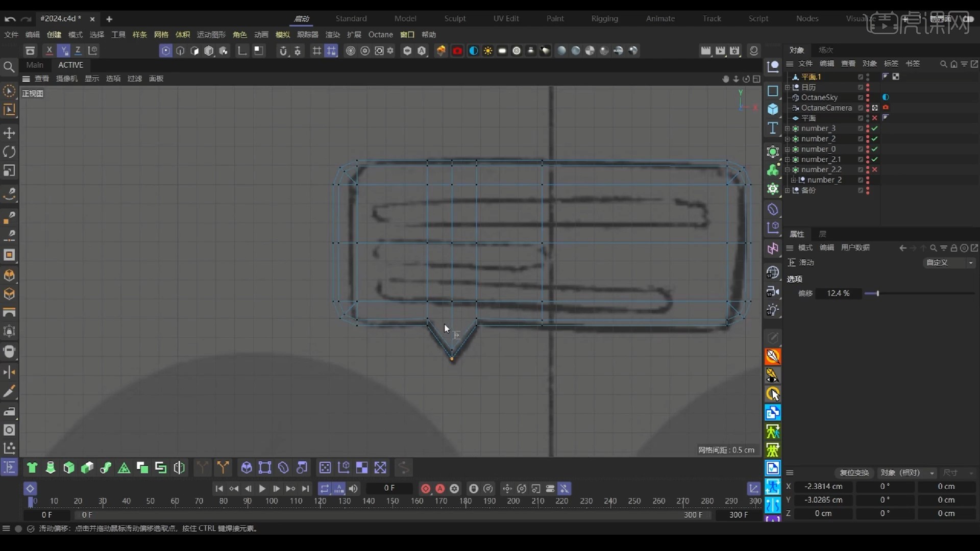
Task: Toggle number_0 enabled green checkmark
Action: click(x=875, y=149)
